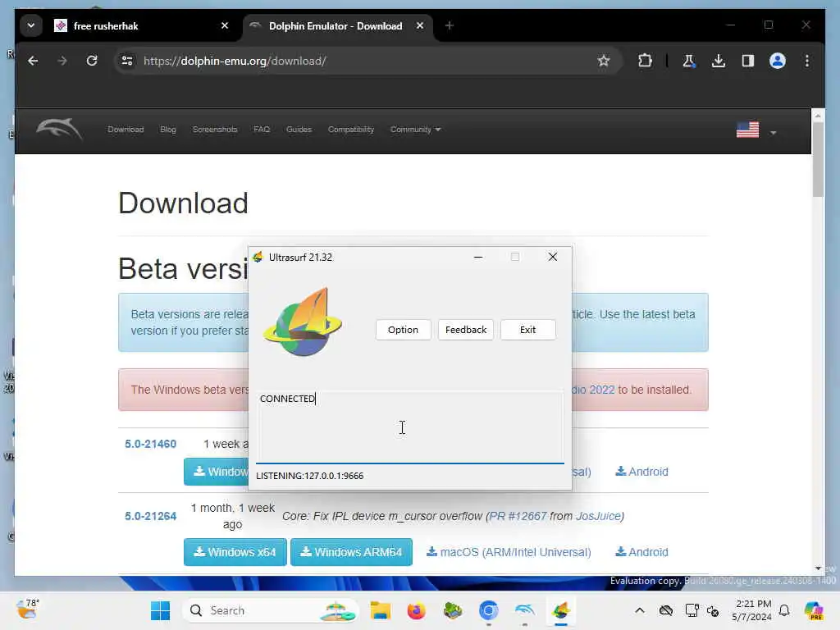Open the Chromium browser taskbar icon

pos(489,610)
